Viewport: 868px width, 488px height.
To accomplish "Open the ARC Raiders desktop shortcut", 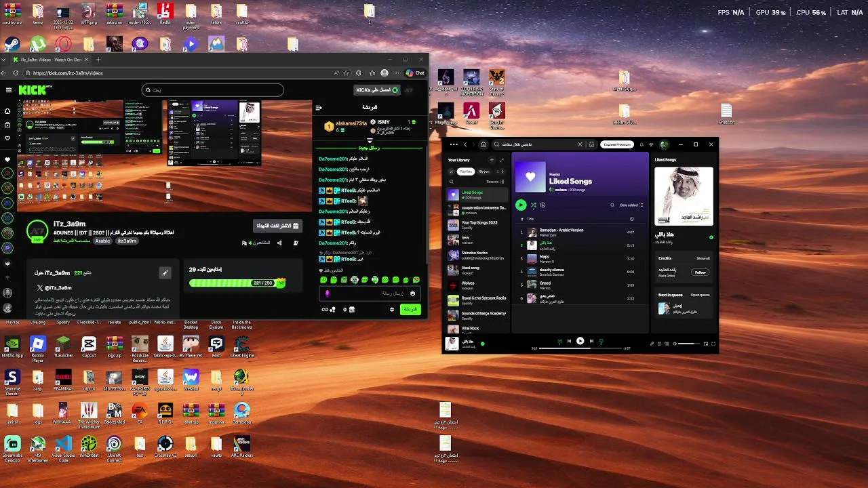I will (242, 447).
